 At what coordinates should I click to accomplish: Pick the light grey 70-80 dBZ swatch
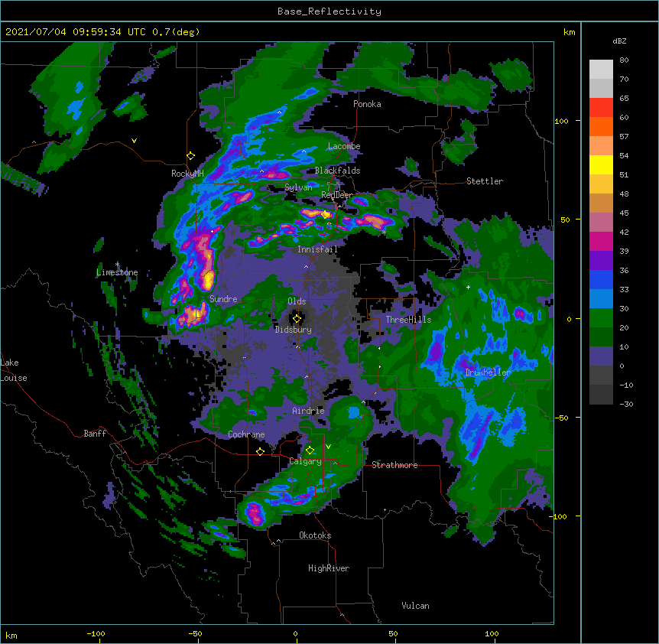click(x=601, y=70)
